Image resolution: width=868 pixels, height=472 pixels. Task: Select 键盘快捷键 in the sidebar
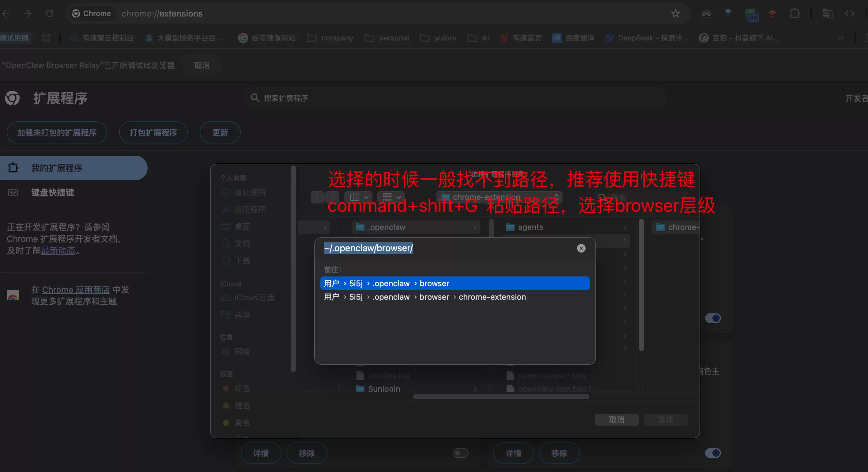(52, 192)
